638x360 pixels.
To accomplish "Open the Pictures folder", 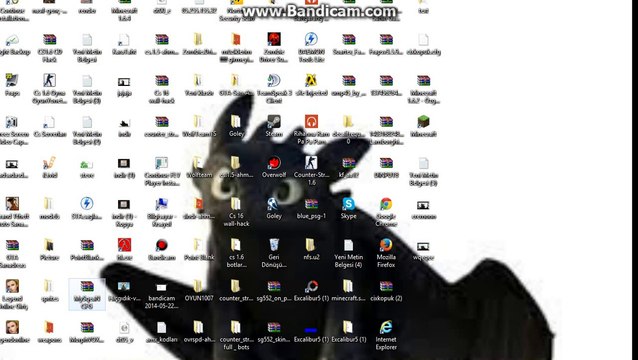I will click(x=49, y=249).
